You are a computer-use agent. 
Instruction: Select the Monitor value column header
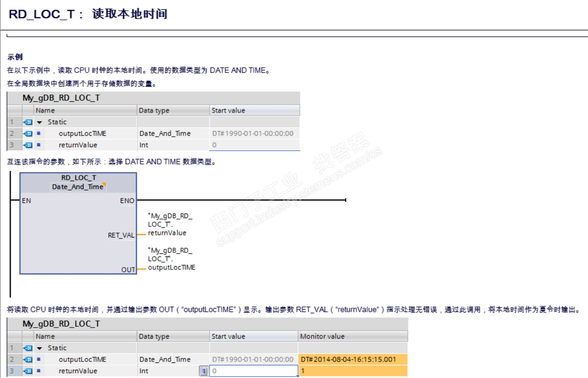click(353, 336)
